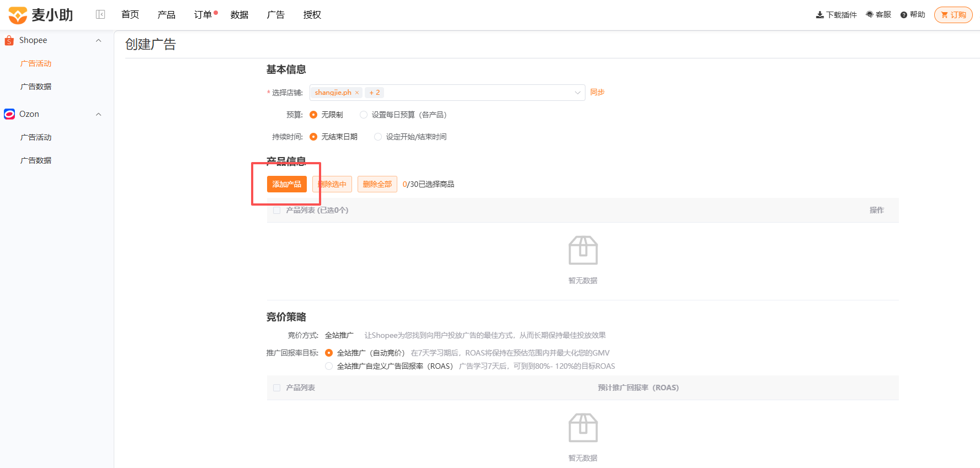This screenshot has height=468, width=980.
Task: Click the 添加产品 button
Action: click(287, 184)
